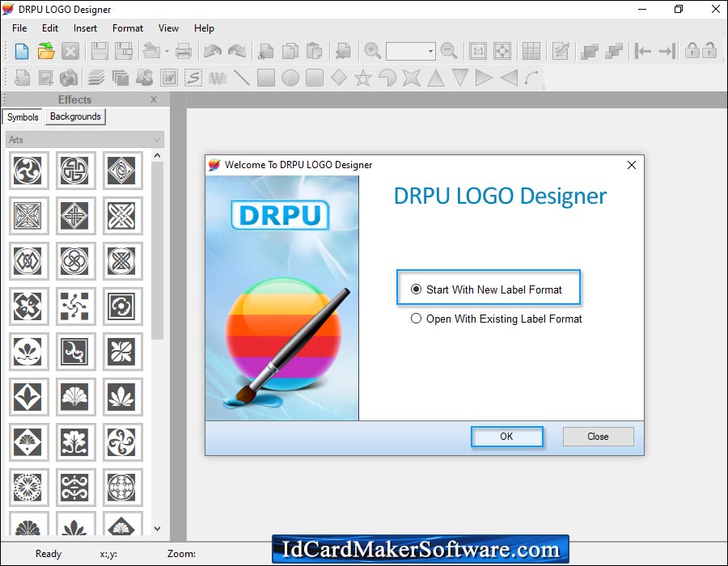Screen dimensions: 728x566
Task: Pick the sunburst circle symbol thumbnail
Action: tap(28, 487)
